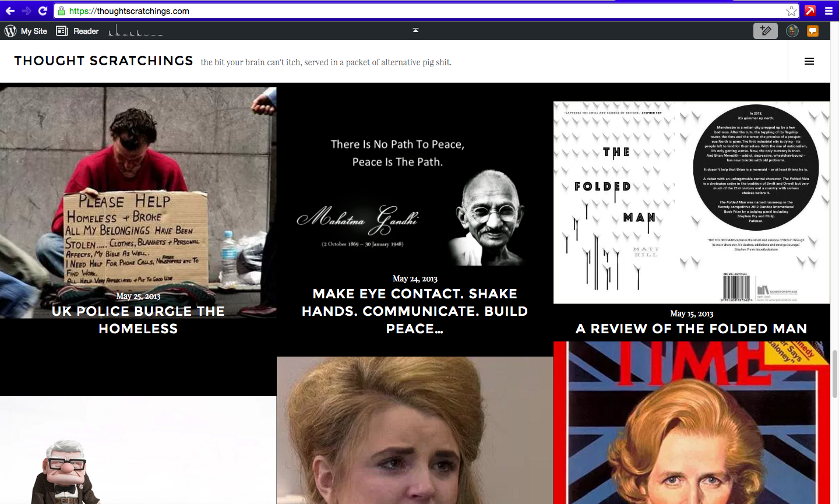The width and height of the screenshot is (839, 504).
Task: Click The Folded Man book cover thumbnail
Action: (692, 203)
